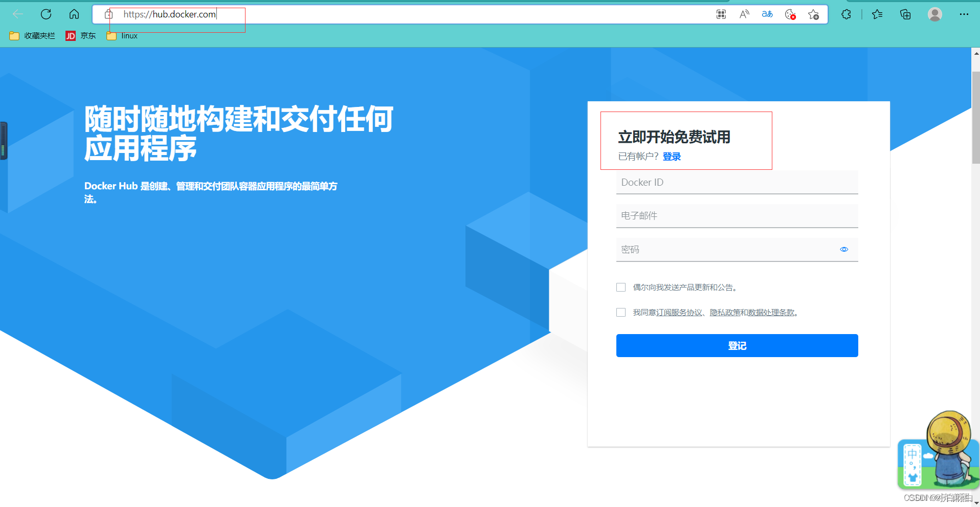Open the page translate icon
This screenshot has width=980, height=507.
point(767,14)
